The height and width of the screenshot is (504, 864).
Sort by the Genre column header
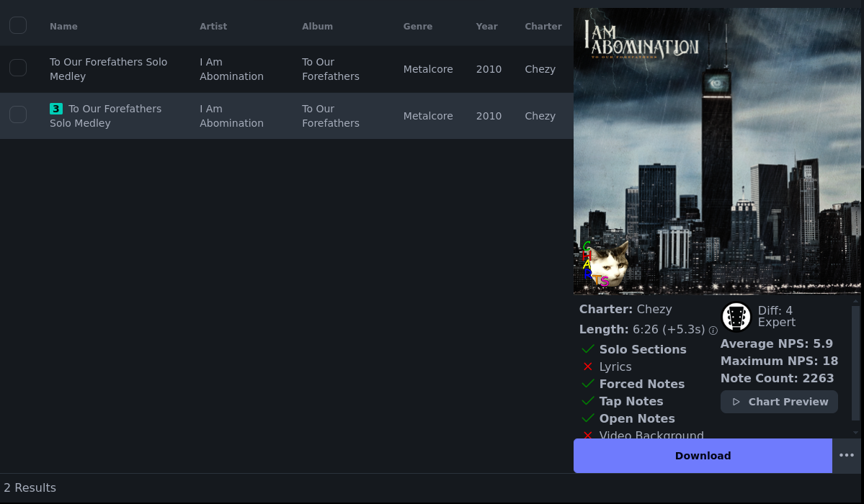coord(418,27)
